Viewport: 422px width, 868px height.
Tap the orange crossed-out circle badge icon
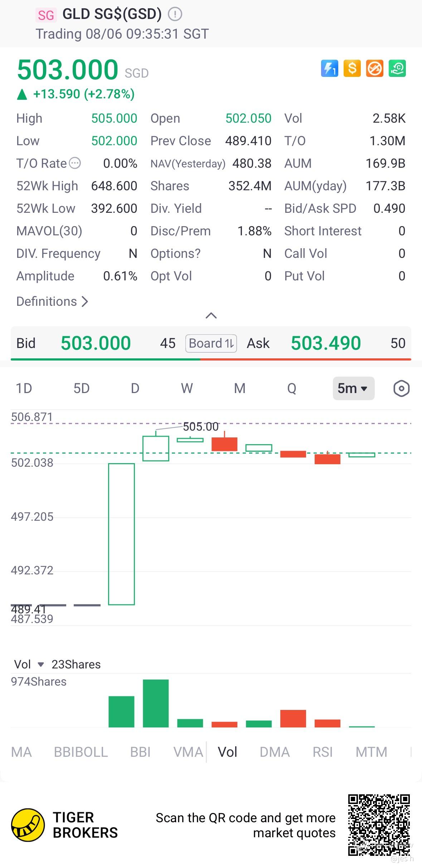coord(374,68)
